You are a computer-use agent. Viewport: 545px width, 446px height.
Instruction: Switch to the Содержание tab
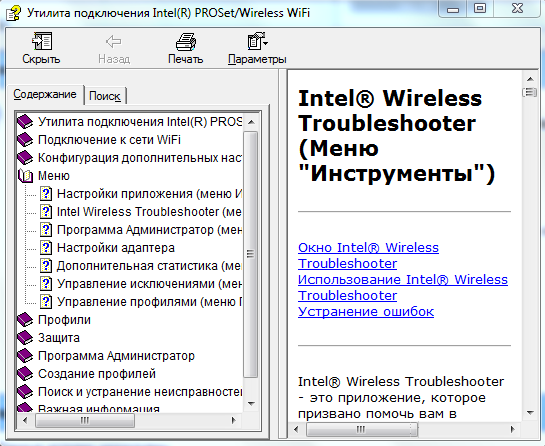click(45, 94)
